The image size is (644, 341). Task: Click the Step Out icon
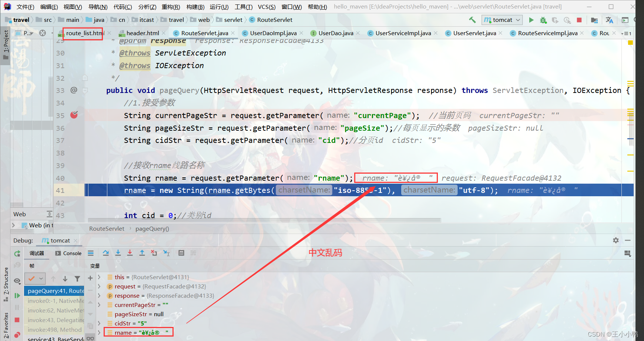(x=142, y=253)
